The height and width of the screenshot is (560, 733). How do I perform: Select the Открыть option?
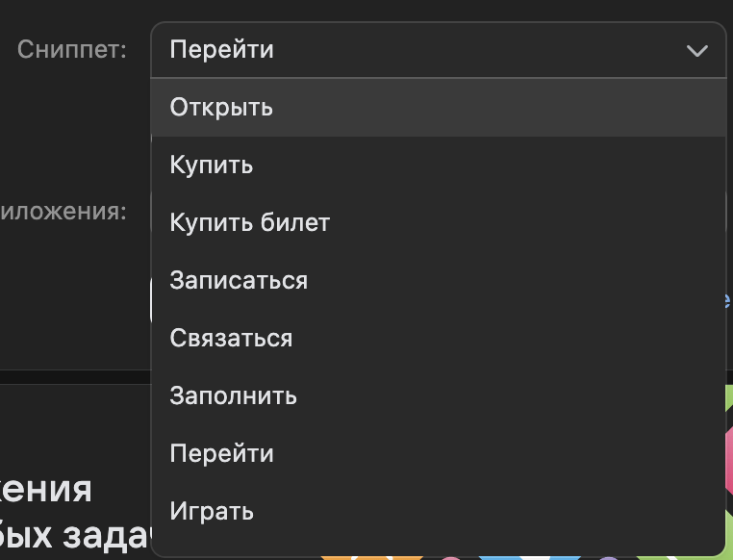click(x=221, y=107)
